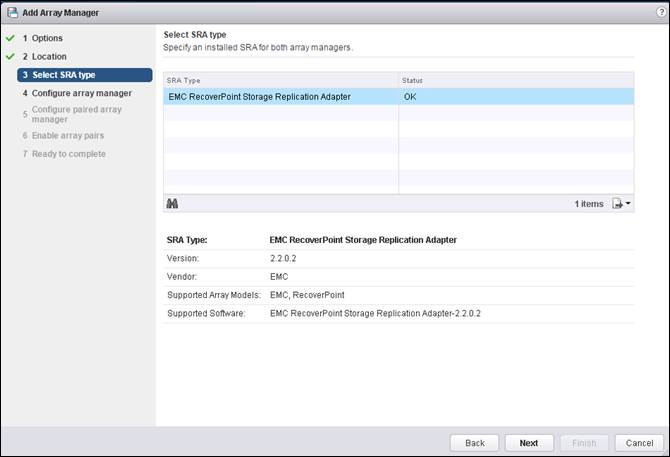670x457 pixels.
Task: Click the green checkmark beside Options
Action: coord(10,38)
